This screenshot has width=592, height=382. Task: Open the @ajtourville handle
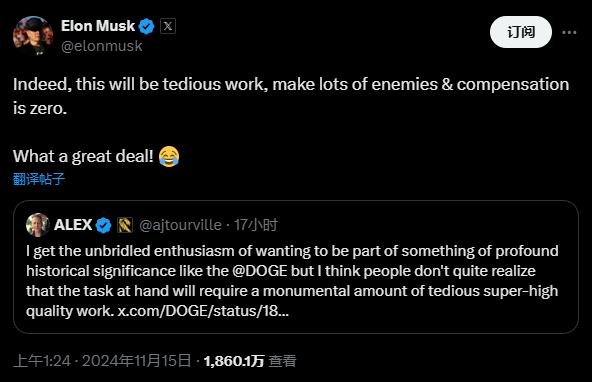click(180, 225)
